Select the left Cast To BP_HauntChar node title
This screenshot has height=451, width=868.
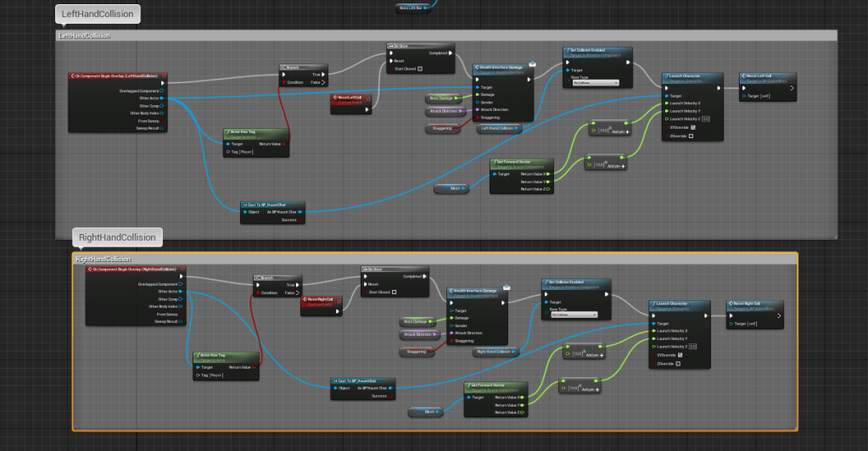[270, 204]
